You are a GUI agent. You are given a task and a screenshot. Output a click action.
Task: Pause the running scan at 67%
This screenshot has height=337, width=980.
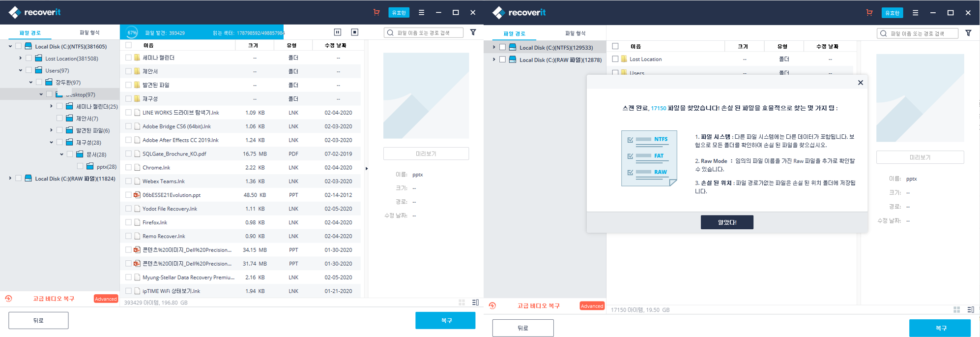pos(338,32)
